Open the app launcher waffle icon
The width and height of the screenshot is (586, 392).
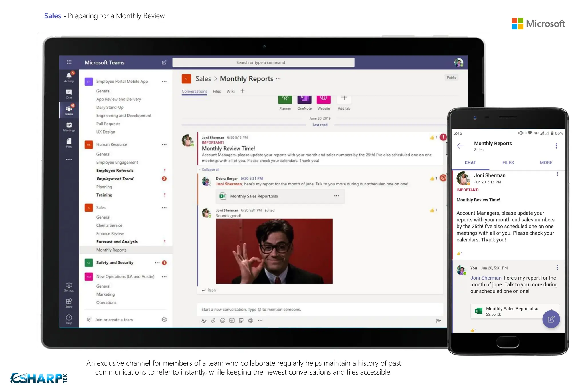pyautogui.click(x=69, y=62)
